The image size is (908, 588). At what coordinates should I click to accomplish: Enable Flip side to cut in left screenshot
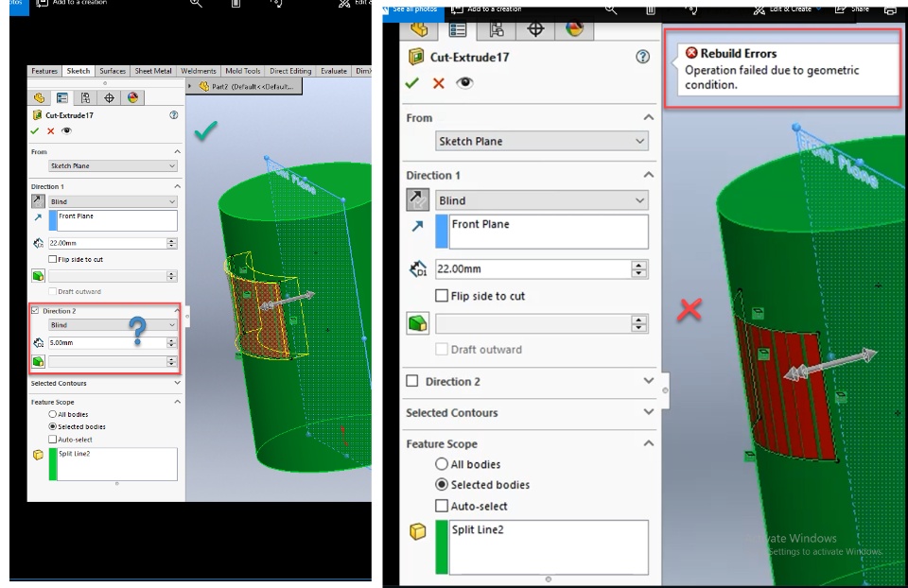click(x=53, y=259)
